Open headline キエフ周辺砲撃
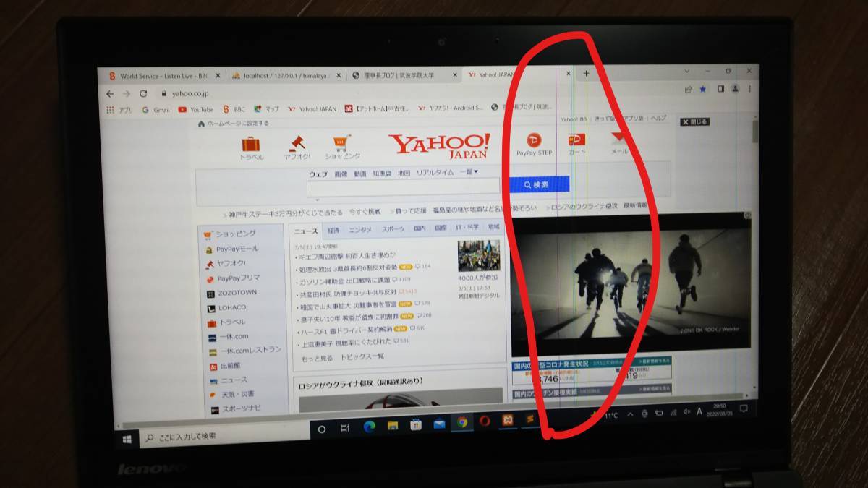The image size is (868, 488). click(349, 256)
